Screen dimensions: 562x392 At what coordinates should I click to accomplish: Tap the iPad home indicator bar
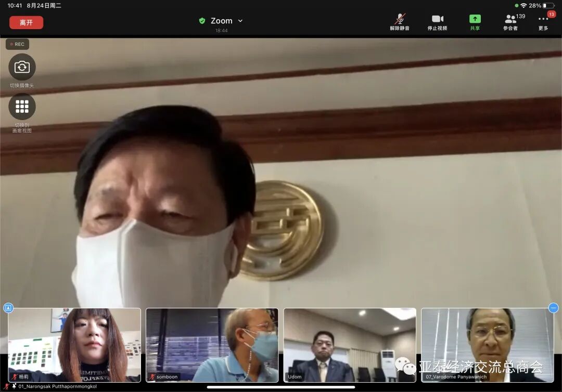click(x=281, y=387)
